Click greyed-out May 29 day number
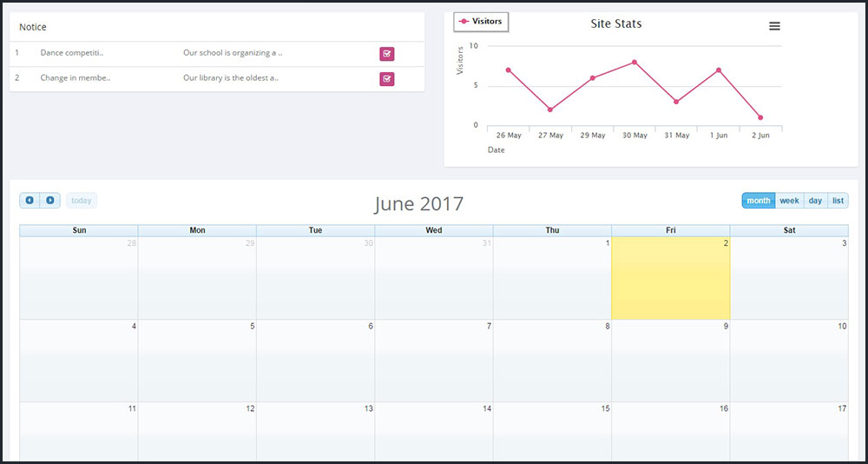The width and height of the screenshot is (868, 464). click(x=250, y=243)
